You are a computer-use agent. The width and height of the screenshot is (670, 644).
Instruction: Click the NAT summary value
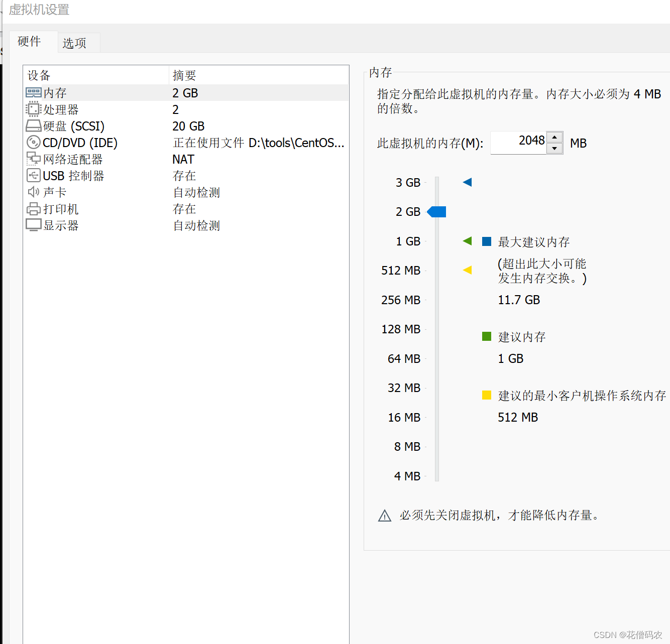tap(183, 159)
